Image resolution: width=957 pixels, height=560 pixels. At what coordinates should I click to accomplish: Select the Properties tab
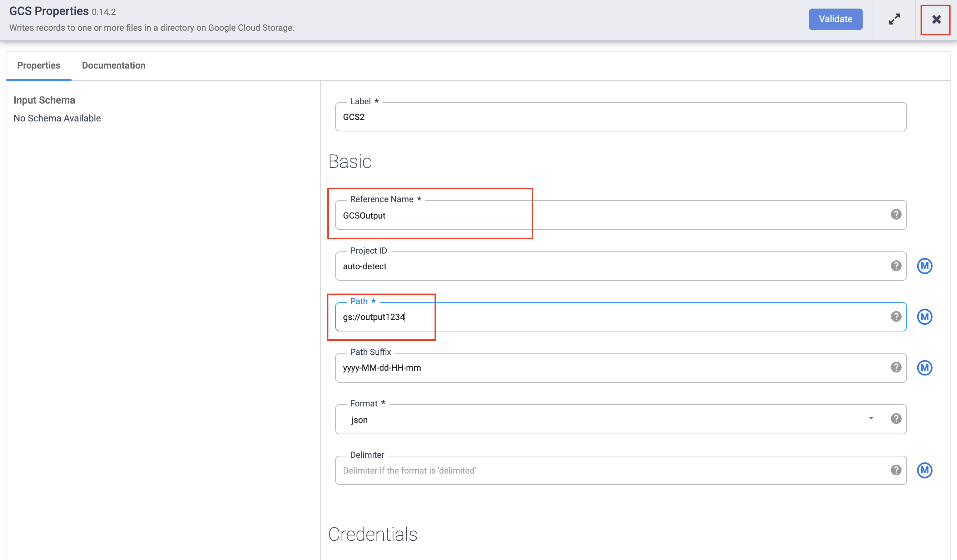(38, 65)
